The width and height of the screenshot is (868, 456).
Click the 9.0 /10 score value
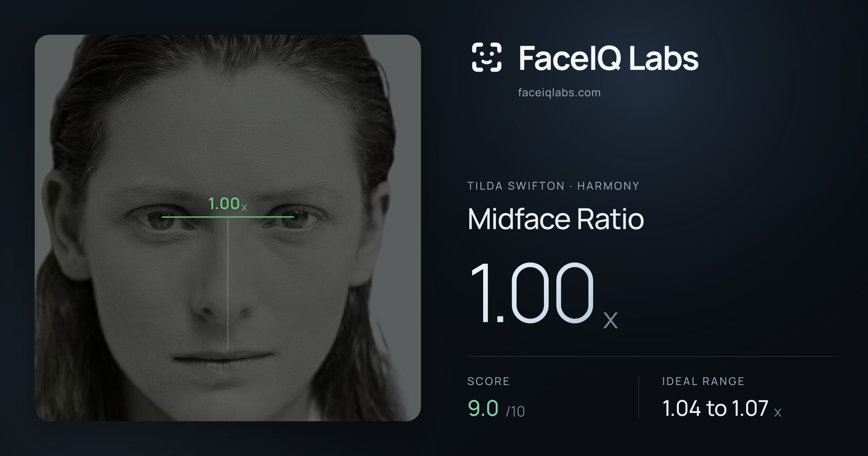click(496, 409)
